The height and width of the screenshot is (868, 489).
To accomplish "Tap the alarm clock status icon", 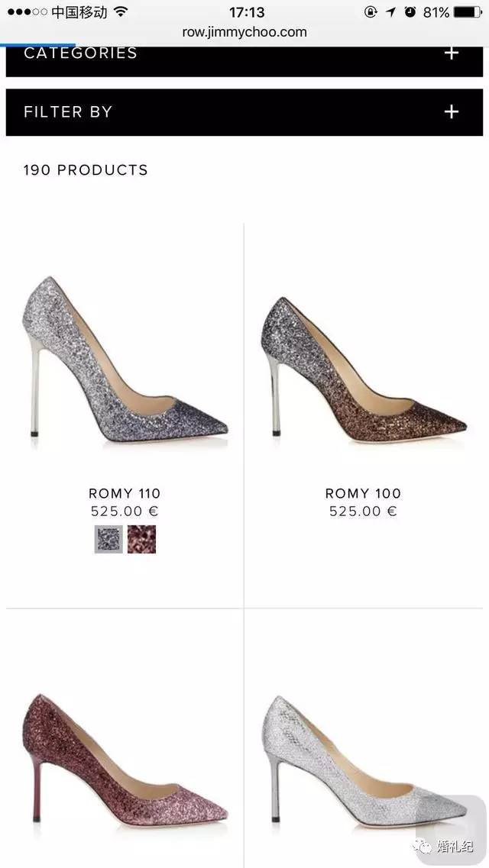I will pyautogui.click(x=410, y=11).
